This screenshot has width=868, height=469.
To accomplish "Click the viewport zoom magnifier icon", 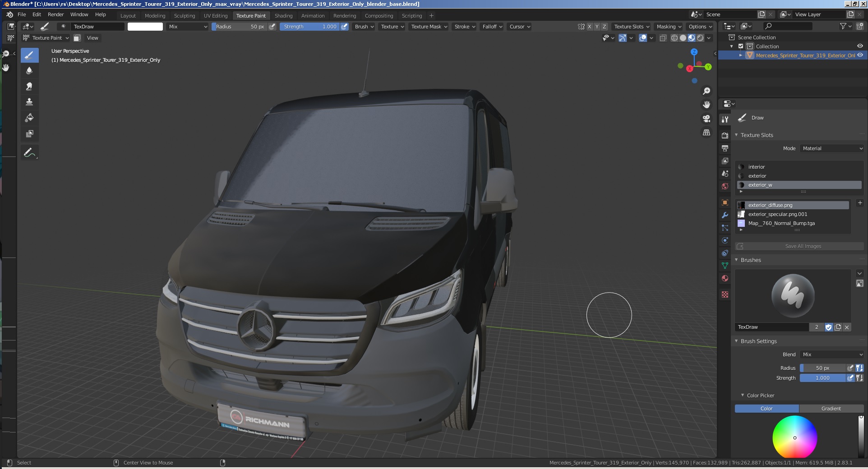I will coord(706,91).
